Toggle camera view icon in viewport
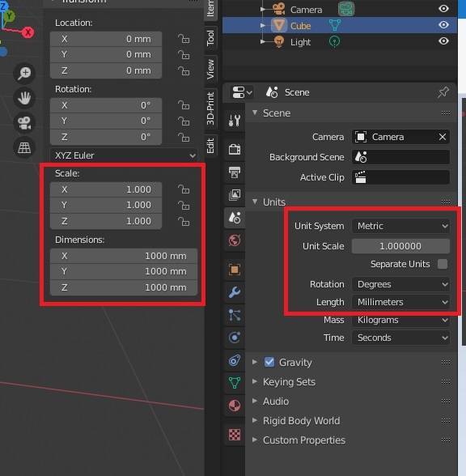The width and height of the screenshot is (466, 476). (24, 123)
